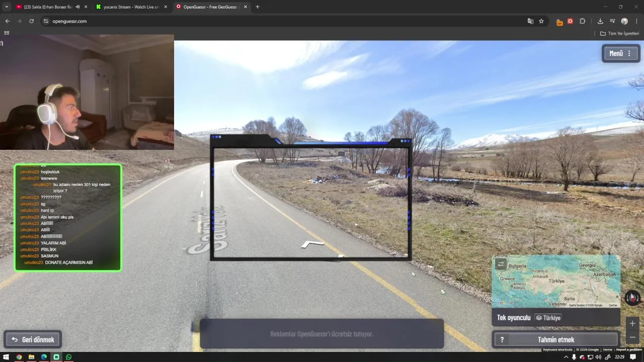Open site information icon in address bar

(x=46, y=21)
